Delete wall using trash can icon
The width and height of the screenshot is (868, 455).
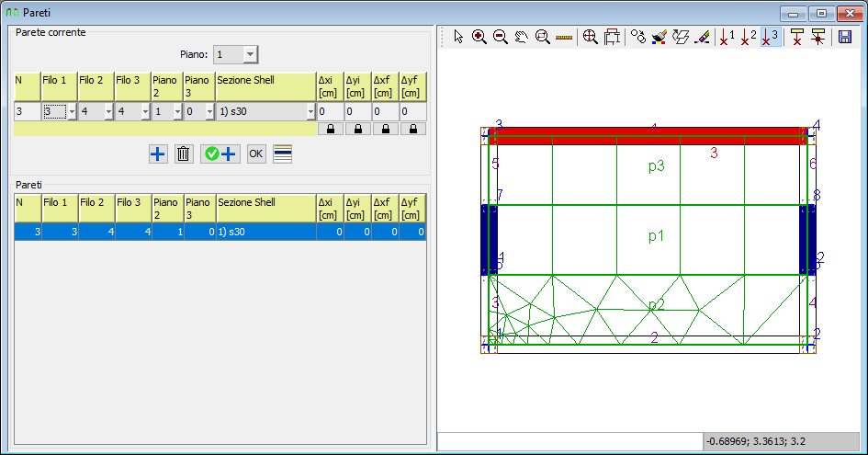tap(184, 154)
